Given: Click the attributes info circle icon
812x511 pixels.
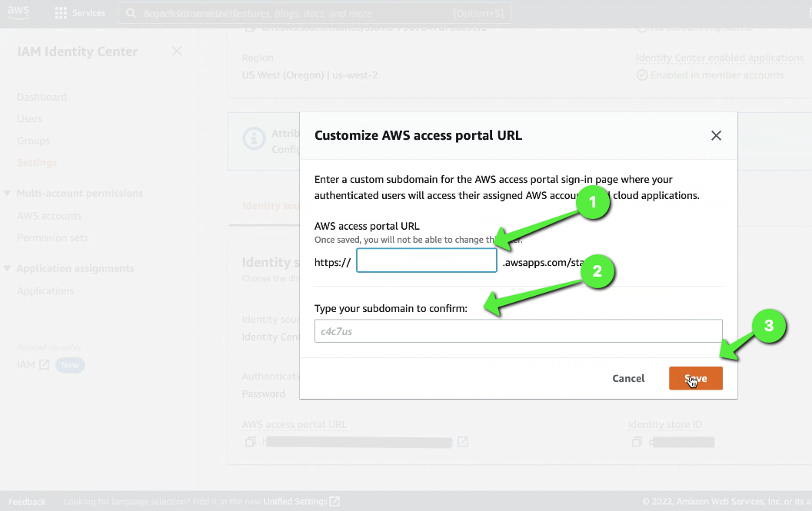Looking at the screenshot, I should click(x=254, y=139).
